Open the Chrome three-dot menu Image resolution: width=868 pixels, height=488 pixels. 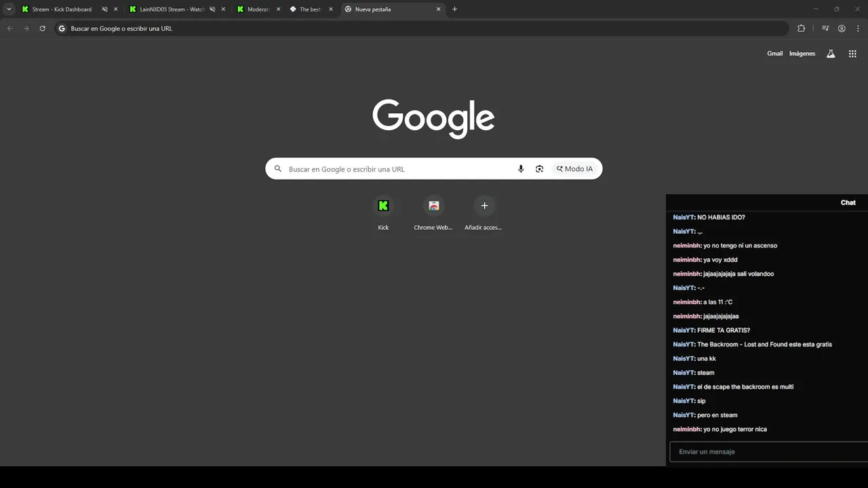(858, 28)
